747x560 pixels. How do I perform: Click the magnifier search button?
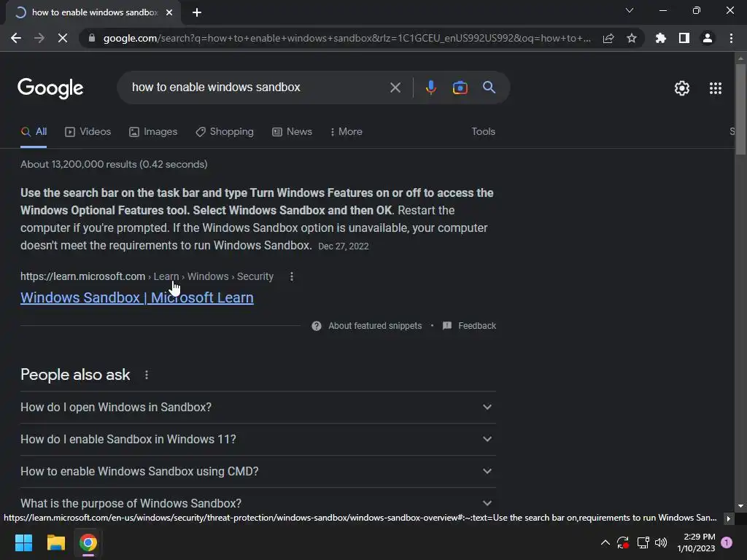[489, 87]
